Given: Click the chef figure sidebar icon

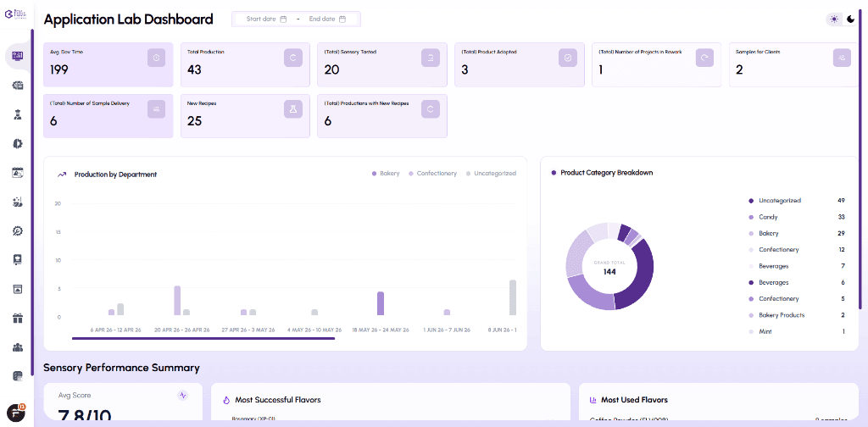Looking at the screenshot, I should [x=17, y=114].
